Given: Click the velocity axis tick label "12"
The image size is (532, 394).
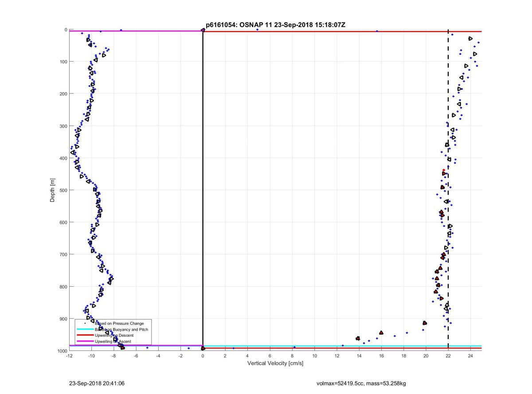Looking at the screenshot, I should 336,355.
